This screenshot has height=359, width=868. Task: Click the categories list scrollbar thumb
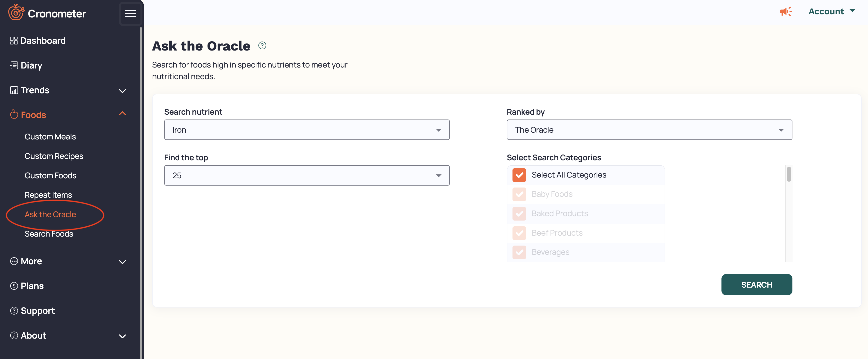(x=789, y=174)
